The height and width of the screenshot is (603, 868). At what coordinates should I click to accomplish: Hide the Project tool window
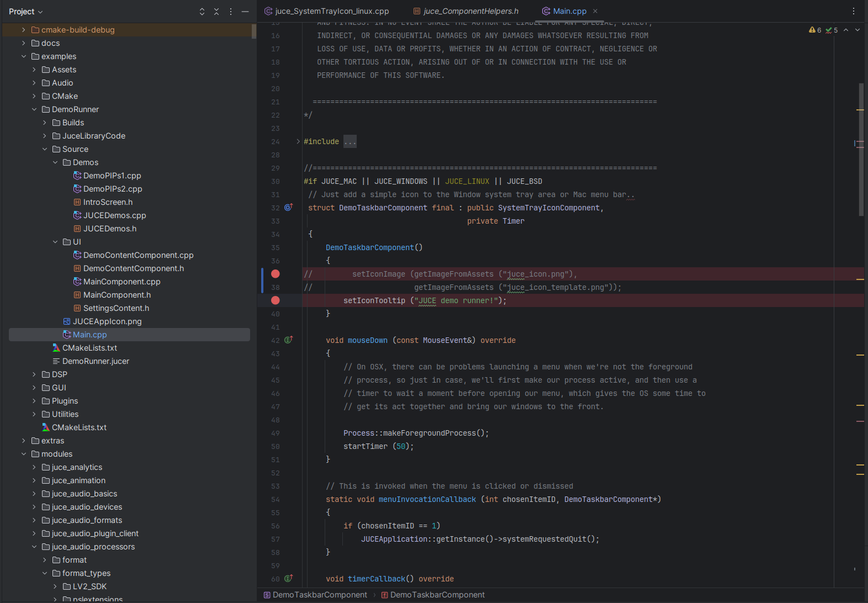[245, 12]
